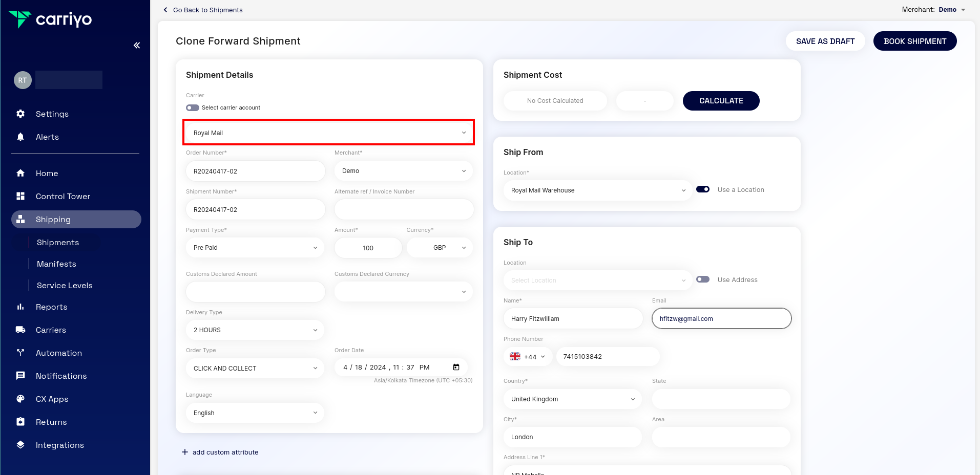Open Alerts bell icon
980x475 pixels.
point(20,137)
